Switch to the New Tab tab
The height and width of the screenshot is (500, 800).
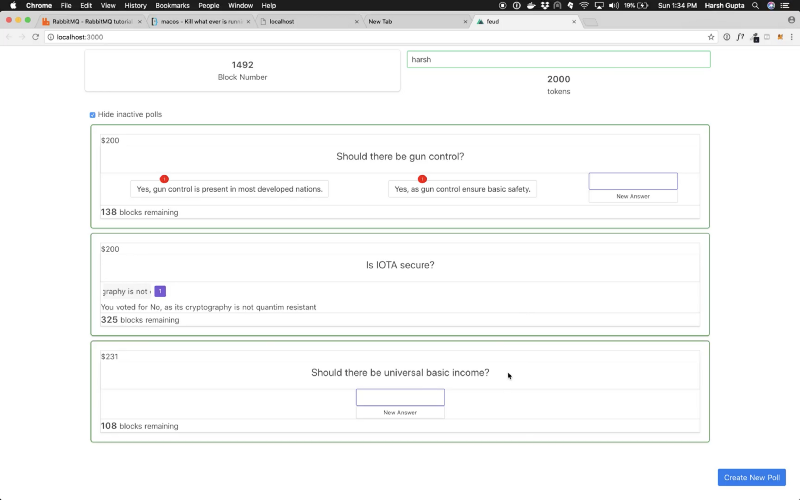click(x=416, y=21)
